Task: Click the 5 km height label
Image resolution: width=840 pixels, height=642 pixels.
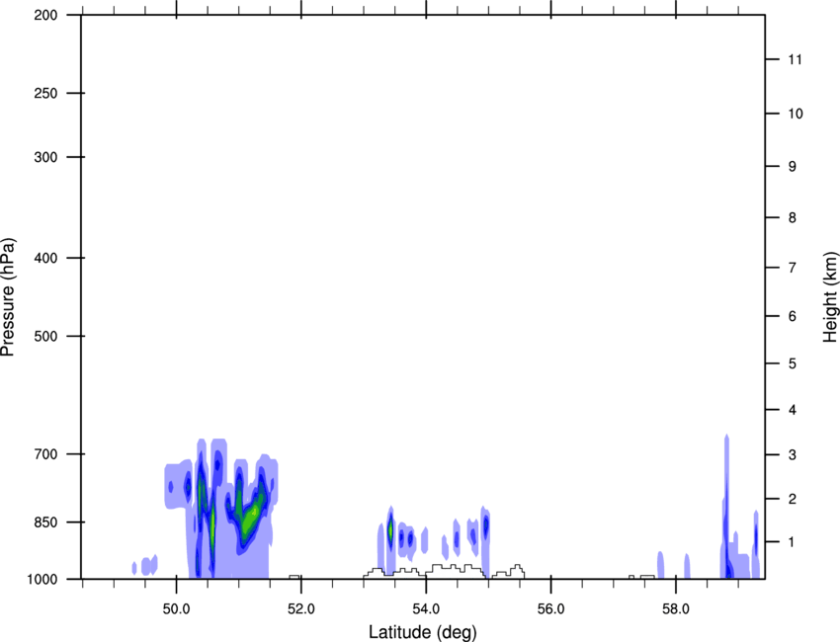Action: (793, 363)
